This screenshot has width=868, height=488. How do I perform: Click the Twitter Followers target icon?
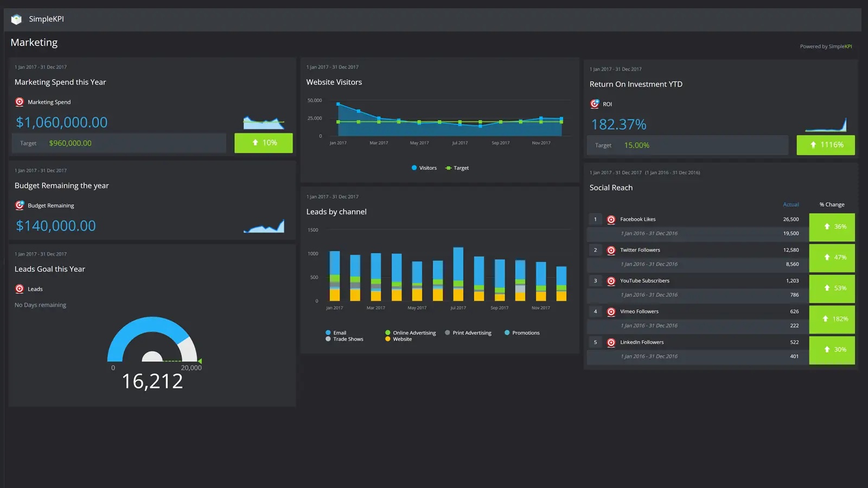pos(611,251)
